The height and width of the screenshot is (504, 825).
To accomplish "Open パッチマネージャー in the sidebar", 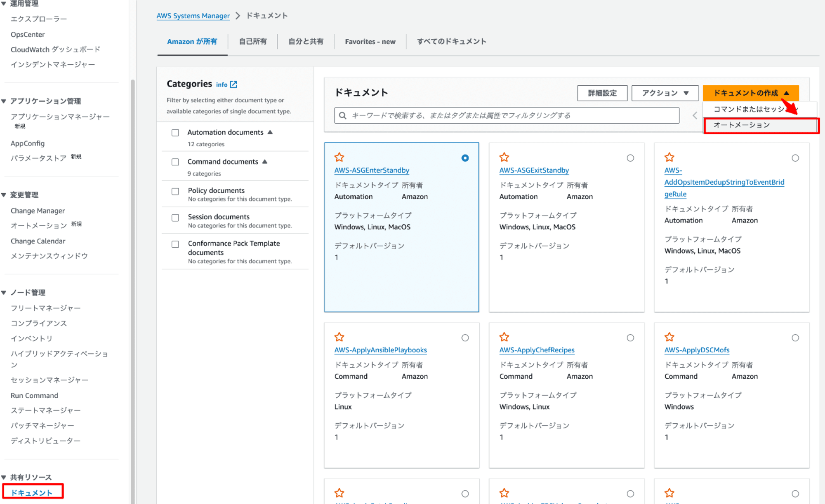I will tap(42, 425).
